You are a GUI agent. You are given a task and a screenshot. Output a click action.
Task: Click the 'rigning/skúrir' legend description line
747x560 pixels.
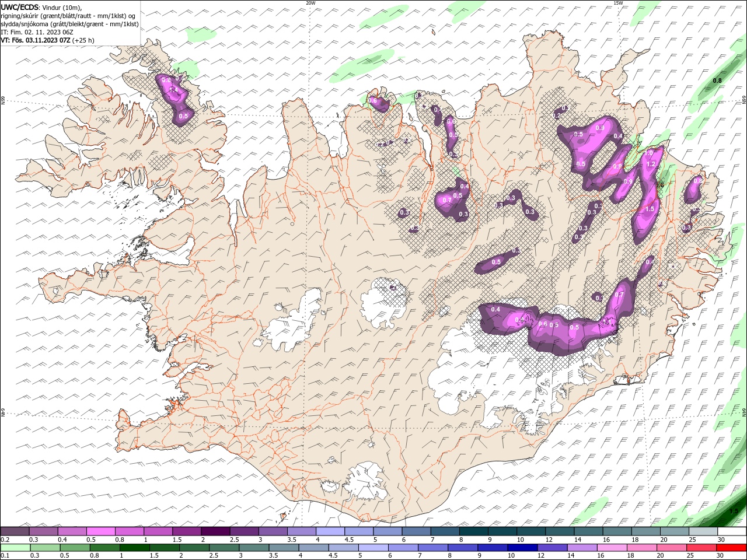(x=68, y=16)
